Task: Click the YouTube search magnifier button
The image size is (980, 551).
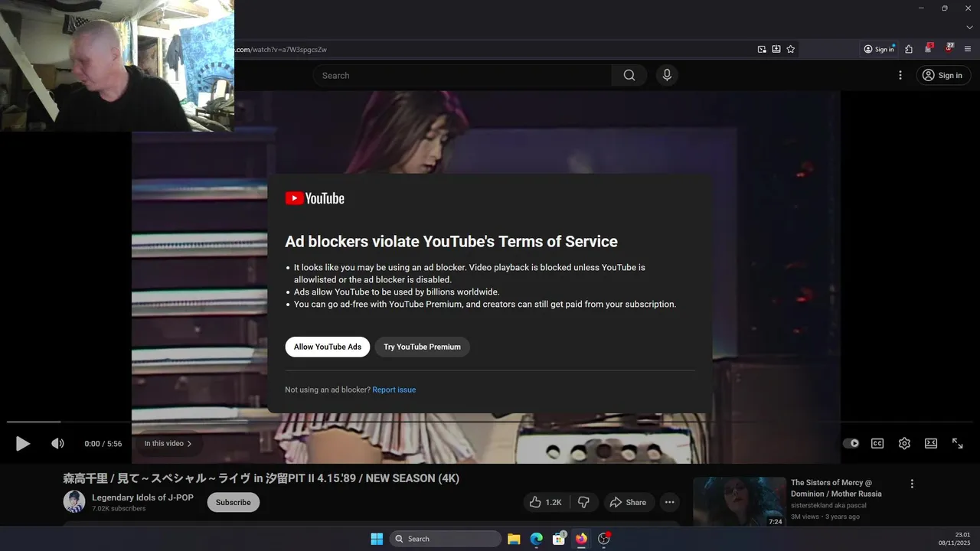Action: 629,75
